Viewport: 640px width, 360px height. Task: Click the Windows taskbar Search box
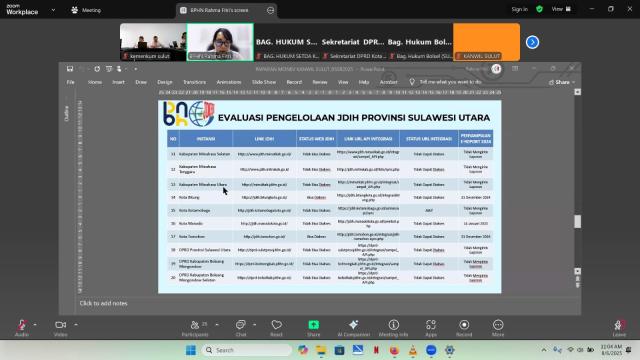click(247, 350)
